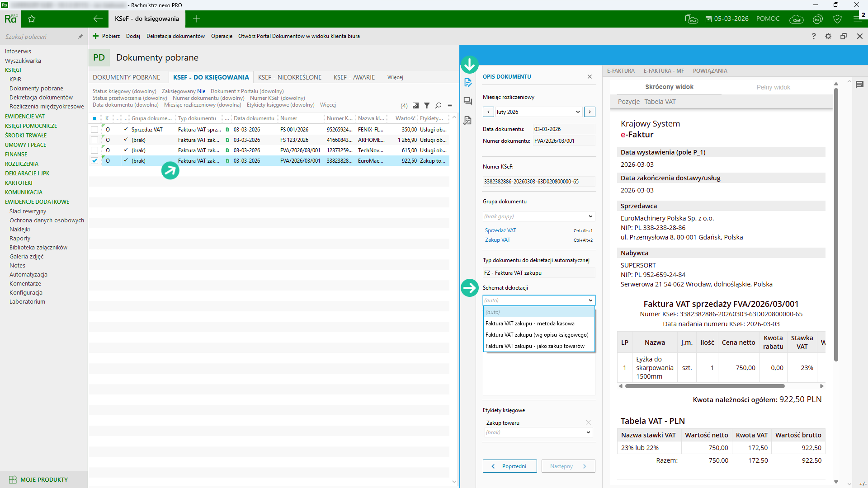Open the help question mark icon
The height and width of the screenshot is (488, 868).
pyautogui.click(x=814, y=36)
